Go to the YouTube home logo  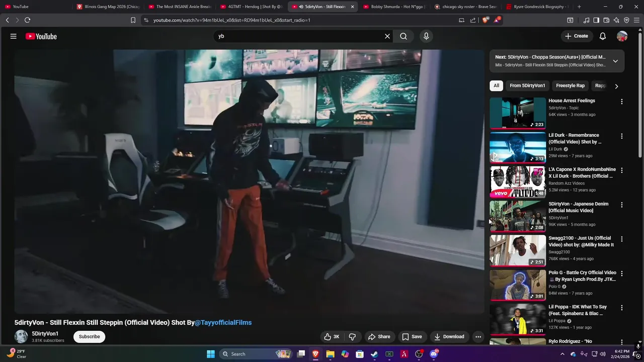(41, 36)
